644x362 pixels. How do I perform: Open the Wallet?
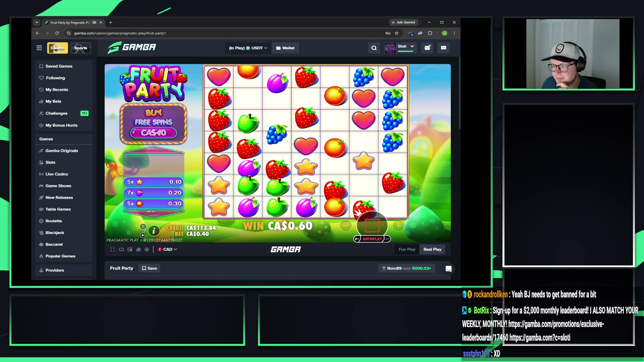coord(285,48)
